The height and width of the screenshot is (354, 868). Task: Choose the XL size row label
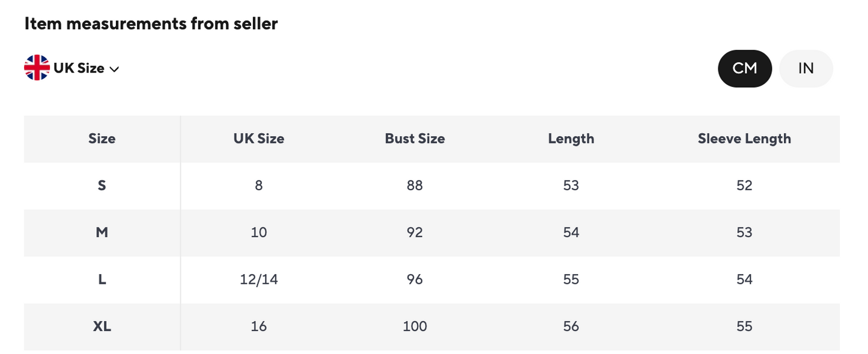[x=102, y=326]
